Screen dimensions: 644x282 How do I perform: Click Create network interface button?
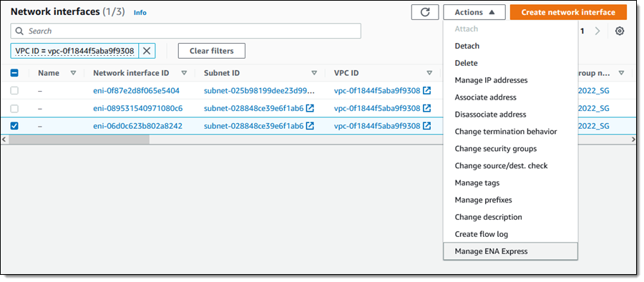point(568,12)
